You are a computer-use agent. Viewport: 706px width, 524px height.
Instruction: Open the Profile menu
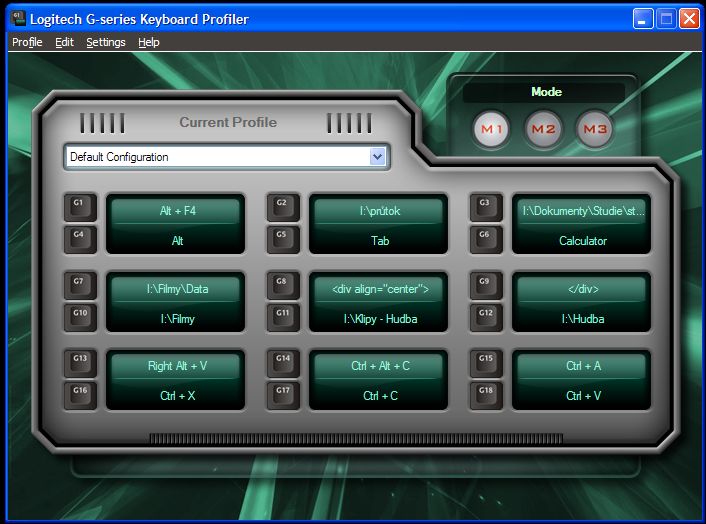27,42
